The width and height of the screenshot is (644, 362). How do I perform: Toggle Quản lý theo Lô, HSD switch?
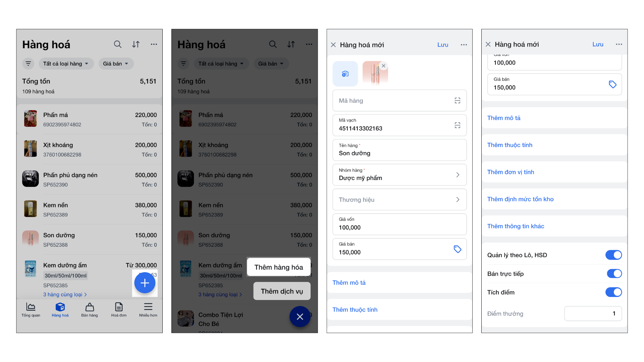click(x=613, y=255)
